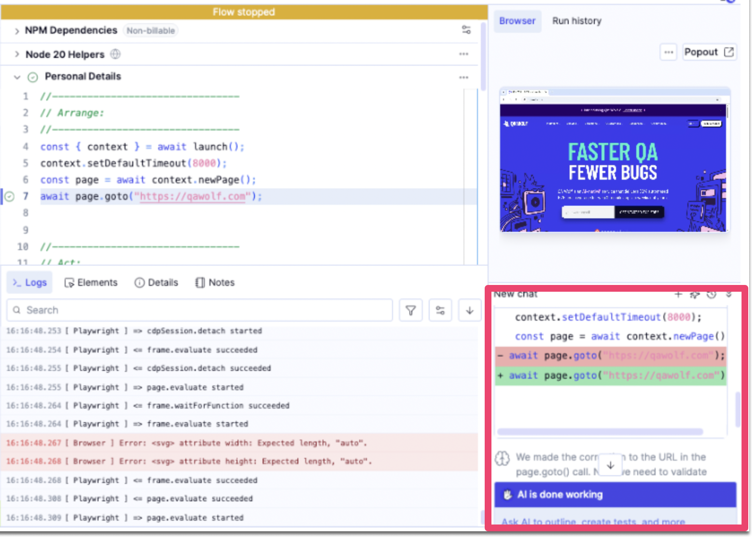Expand the NPM Dependencies section
This screenshot has width=756, height=539.
click(x=17, y=31)
